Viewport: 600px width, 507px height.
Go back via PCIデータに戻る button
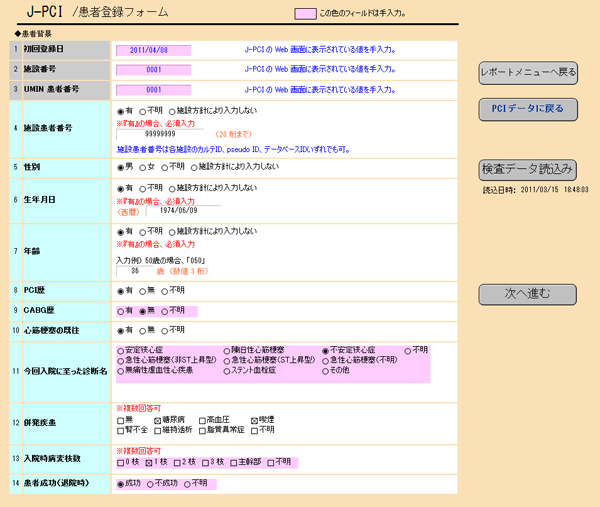(x=528, y=109)
